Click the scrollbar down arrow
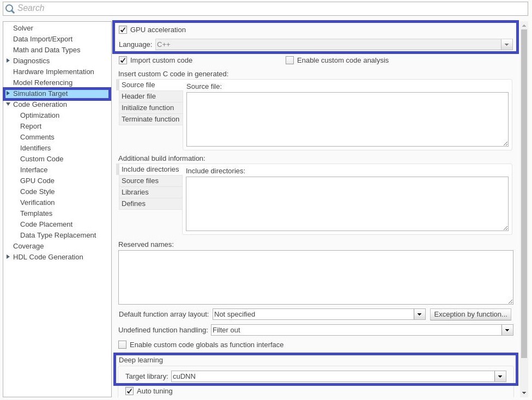 coord(524,393)
